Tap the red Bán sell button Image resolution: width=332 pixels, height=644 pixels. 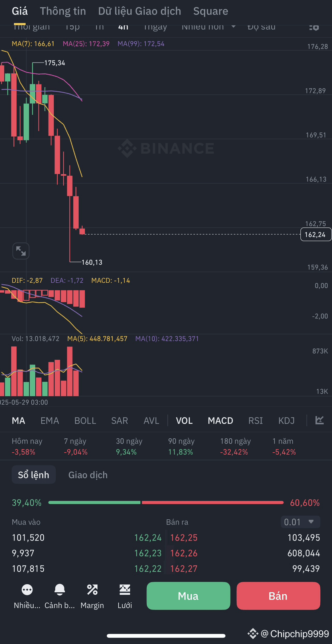point(278,596)
